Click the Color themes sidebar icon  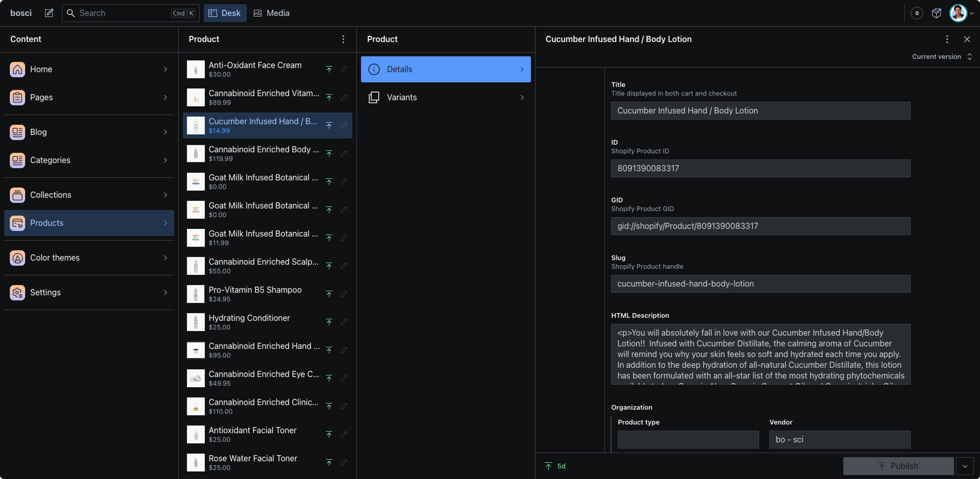click(18, 258)
